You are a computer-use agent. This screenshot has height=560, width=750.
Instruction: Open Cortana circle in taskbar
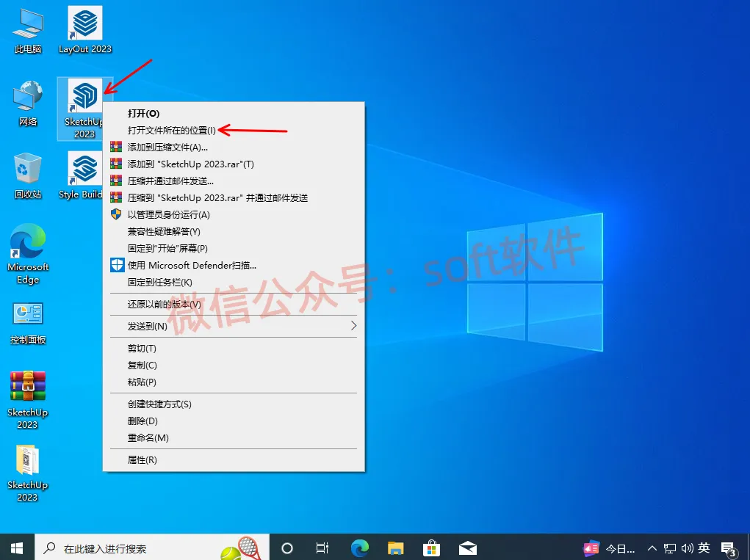click(287, 548)
